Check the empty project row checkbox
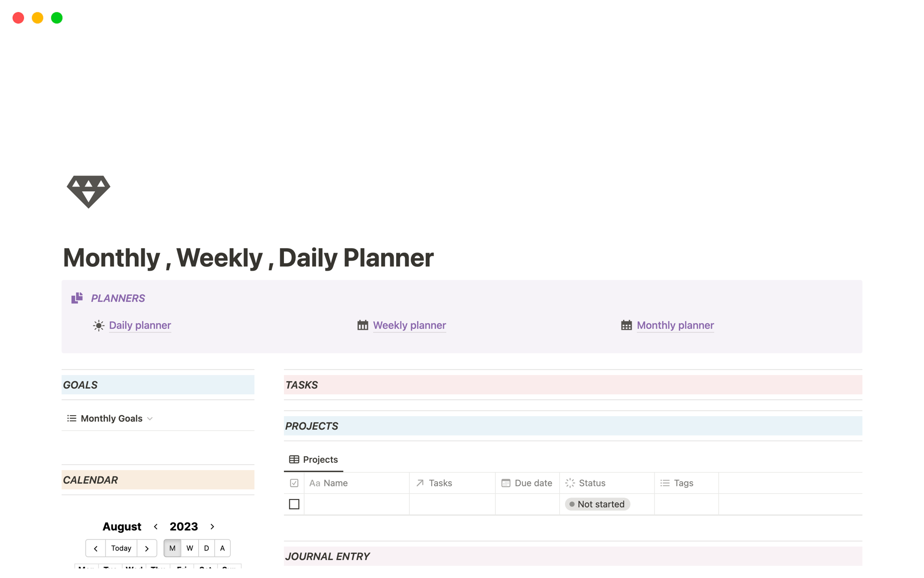The height and width of the screenshot is (578, 924). coord(294,504)
